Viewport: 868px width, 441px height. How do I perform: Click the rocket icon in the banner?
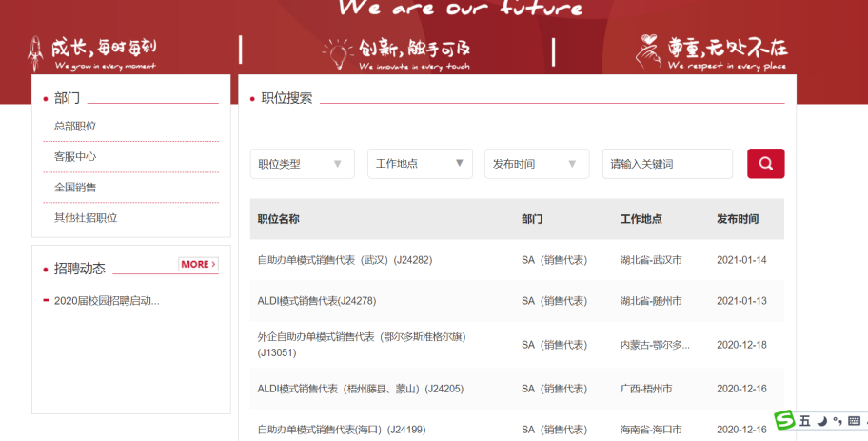tap(36, 53)
